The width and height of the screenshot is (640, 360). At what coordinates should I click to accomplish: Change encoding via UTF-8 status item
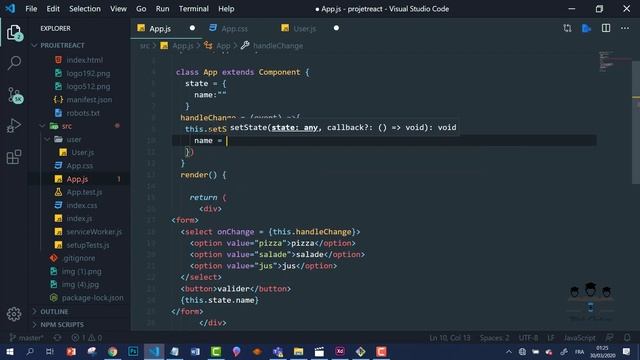click(x=528, y=338)
